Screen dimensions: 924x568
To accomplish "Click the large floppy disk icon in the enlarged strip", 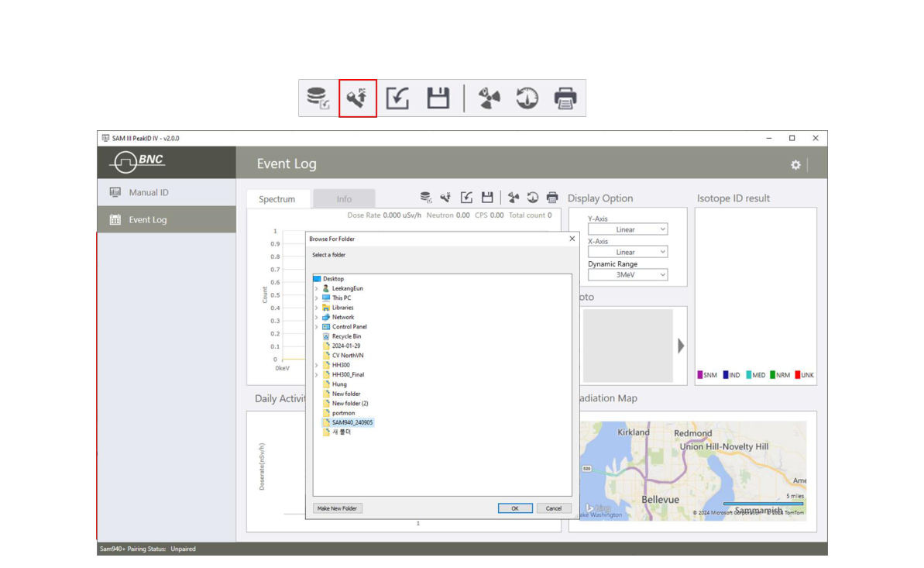I will [x=438, y=98].
